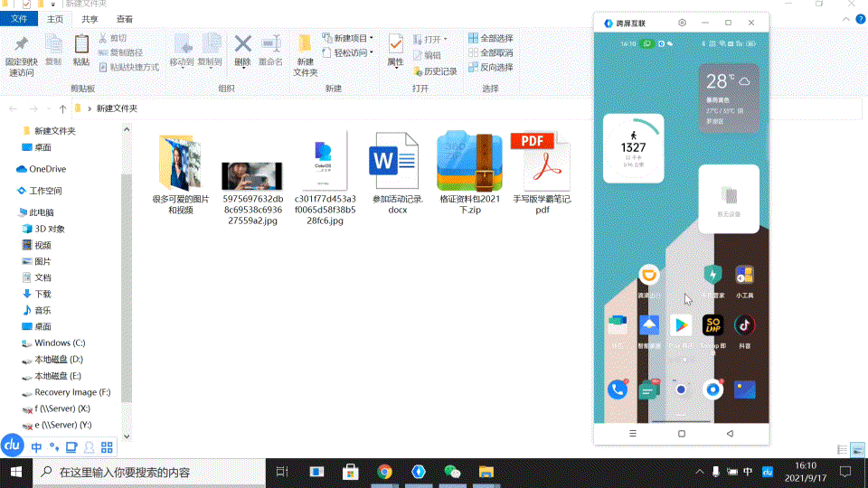Select OneDrive in the navigation pane

(42, 169)
